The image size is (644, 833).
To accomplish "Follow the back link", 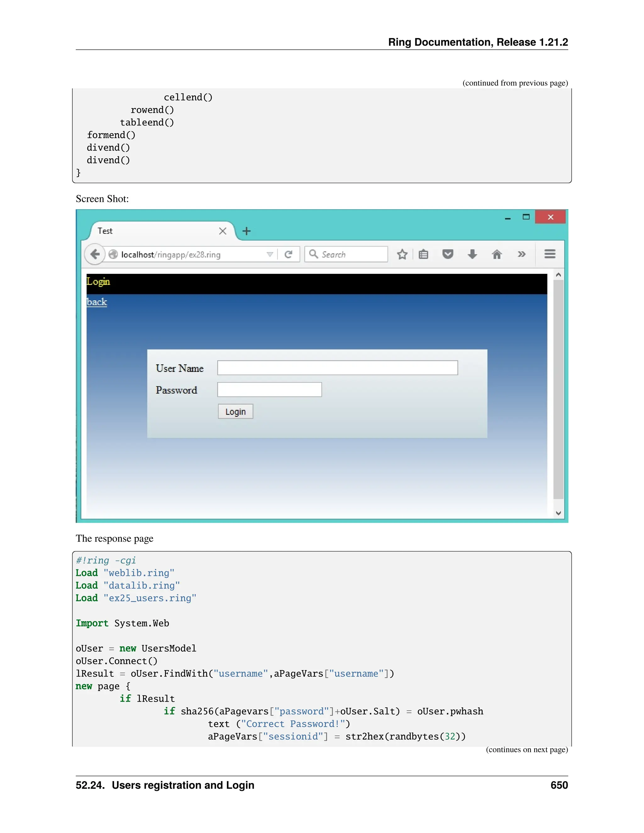I will [97, 302].
